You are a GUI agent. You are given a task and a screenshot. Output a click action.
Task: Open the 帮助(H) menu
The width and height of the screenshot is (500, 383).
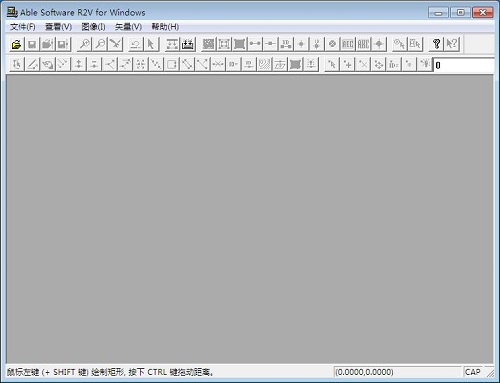[165, 27]
